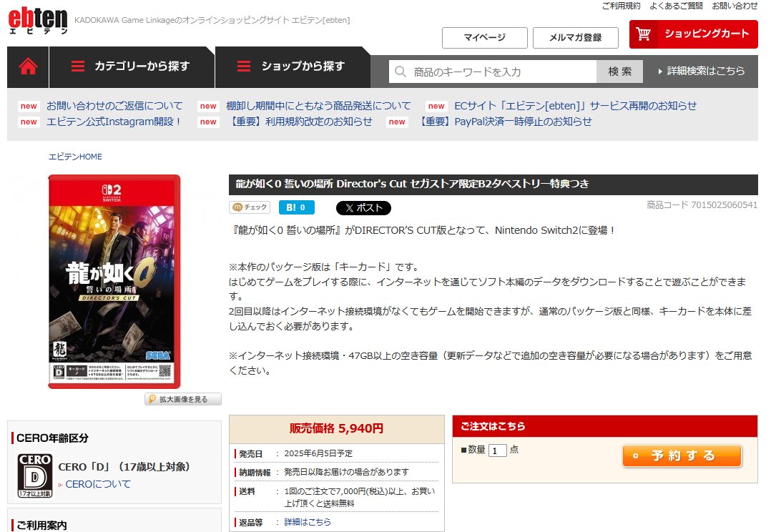Go home via red house icon
The height and width of the screenshot is (532, 771).
(x=28, y=66)
